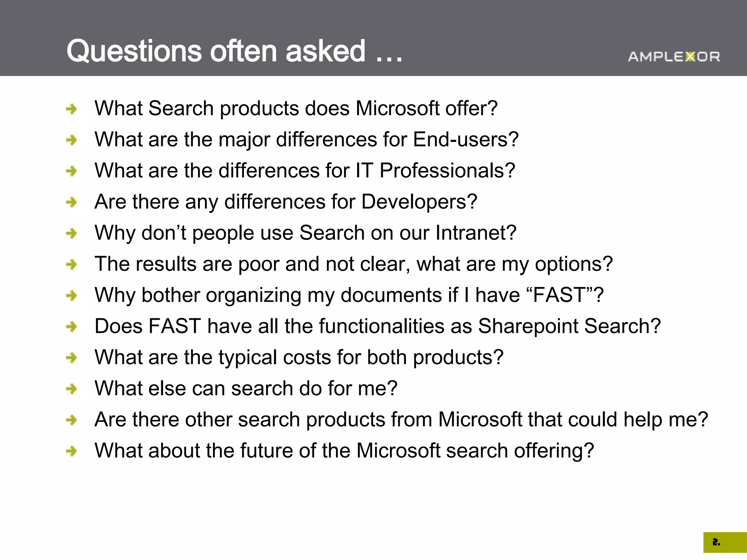Screen dimensions: 747x560
Task: Click text 'What about the future of the Microsoft search offering?'
Action: (344, 451)
